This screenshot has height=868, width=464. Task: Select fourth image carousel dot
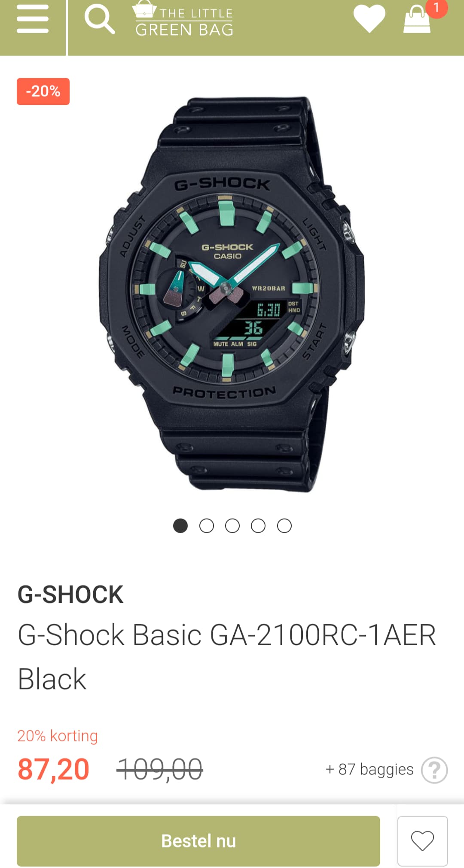pos(258,526)
